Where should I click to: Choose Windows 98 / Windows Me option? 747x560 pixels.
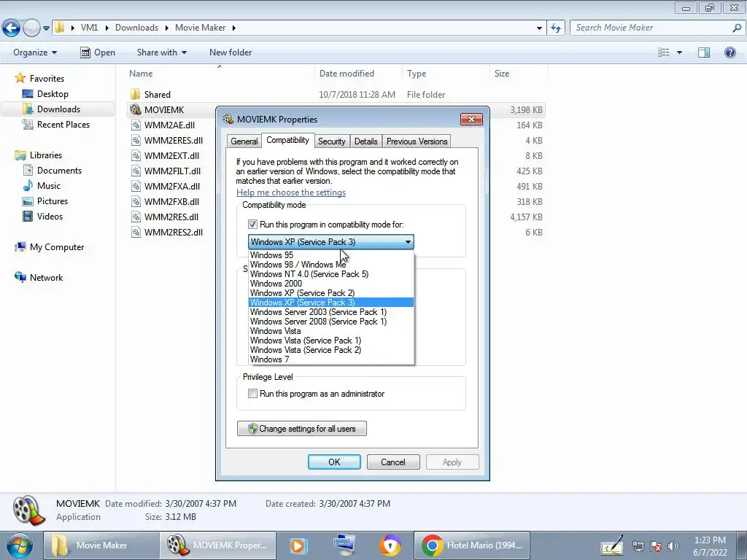click(x=332, y=265)
